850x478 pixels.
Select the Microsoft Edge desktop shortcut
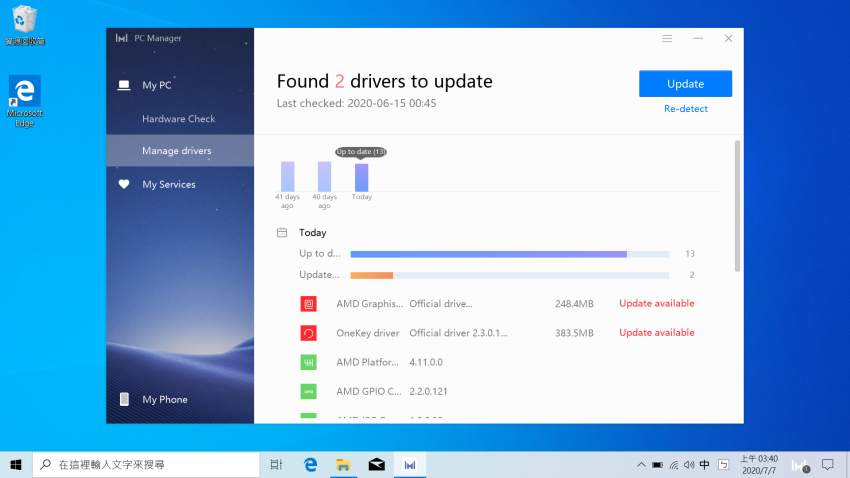24,101
